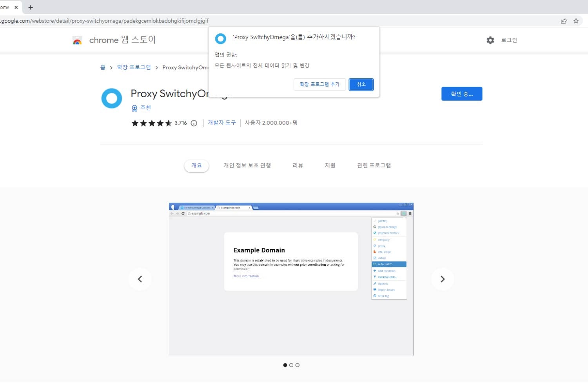
Task: Open a new browser tab
Action: [31, 7]
